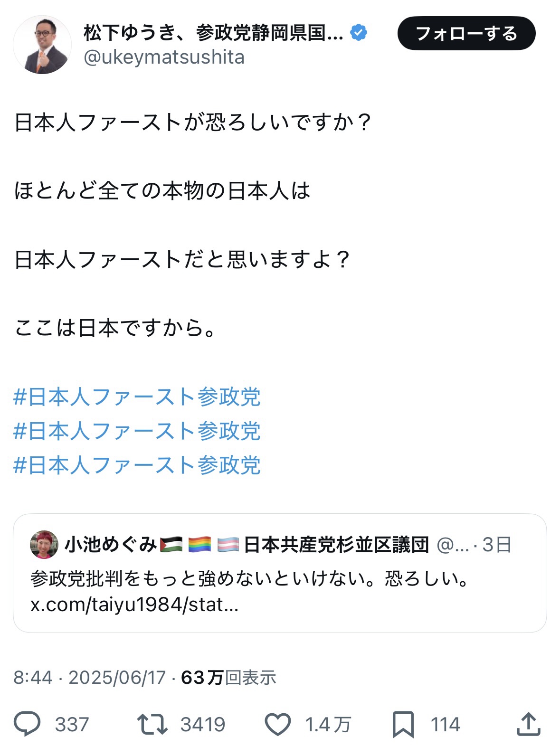
Task: Open the author's profile picture
Action: (42, 45)
